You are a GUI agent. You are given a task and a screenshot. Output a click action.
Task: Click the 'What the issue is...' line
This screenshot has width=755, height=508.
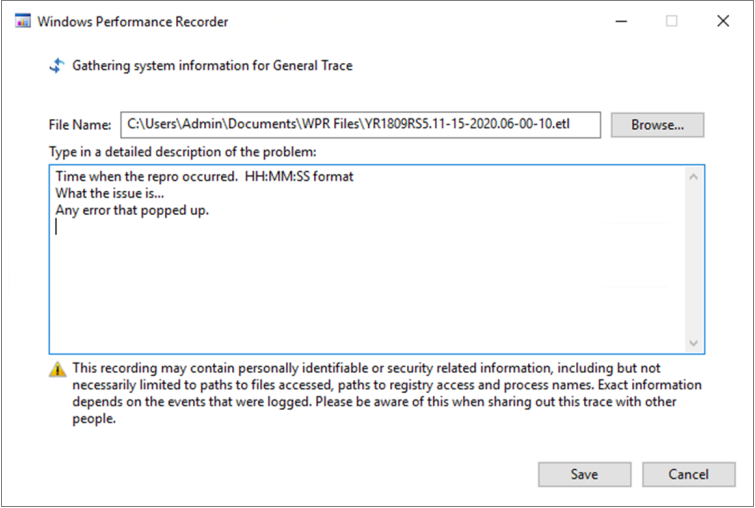(x=110, y=193)
